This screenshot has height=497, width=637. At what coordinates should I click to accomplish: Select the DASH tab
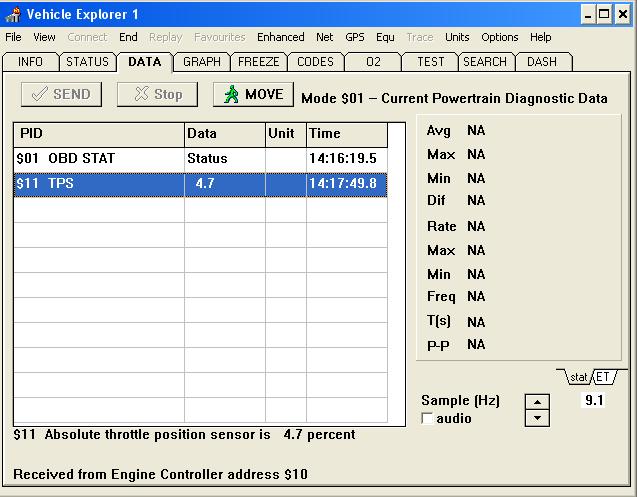coord(542,62)
